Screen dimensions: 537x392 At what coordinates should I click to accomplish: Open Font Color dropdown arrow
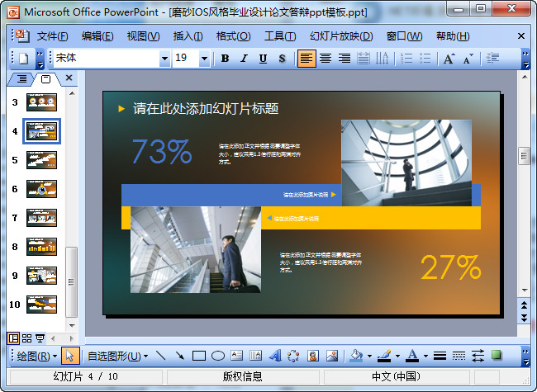click(425, 356)
